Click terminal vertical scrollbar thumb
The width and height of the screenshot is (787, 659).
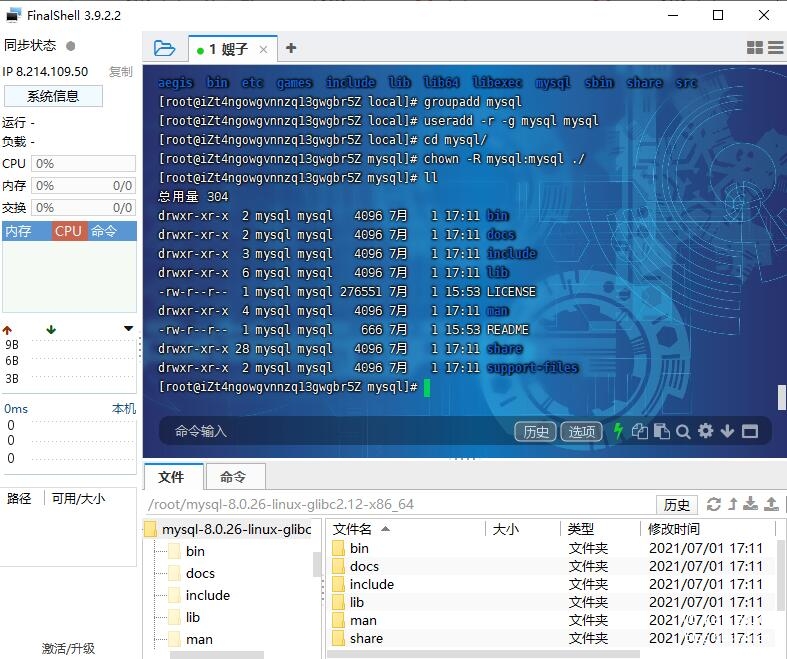point(782,397)
